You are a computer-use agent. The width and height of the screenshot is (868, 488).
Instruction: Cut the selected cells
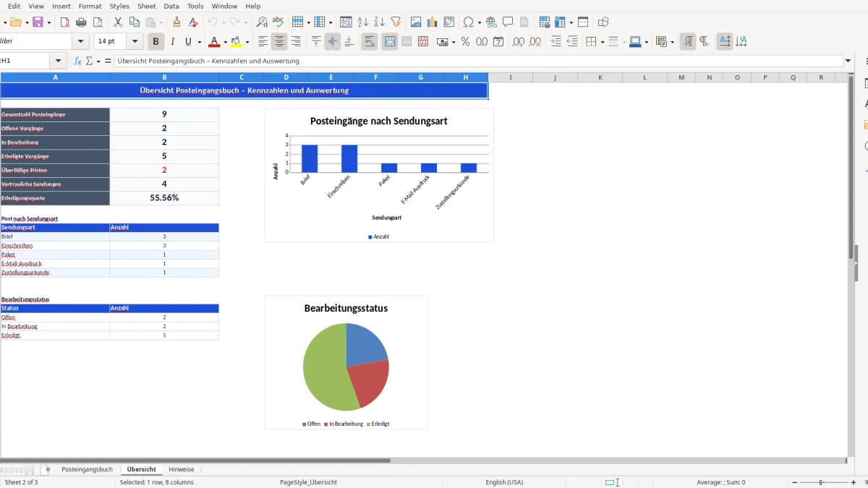[x=118, y=22]
